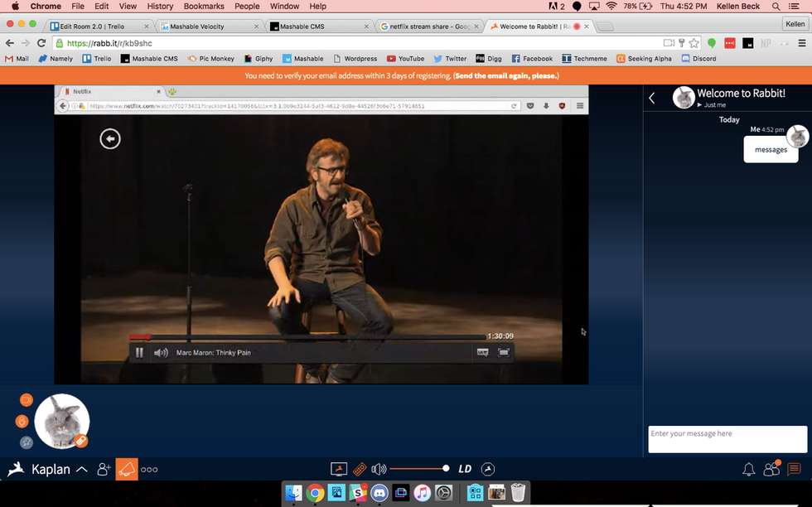Image resolution: width=812 pixels, height=507 pixels.
Task: Toggle the pin icon beside avatar
Action: (x=26, y=442)
